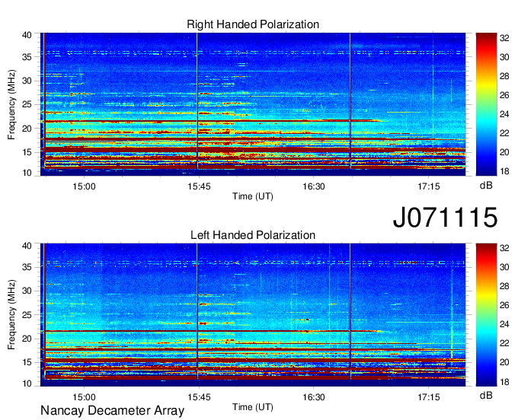Click the 32 dB label on upper color bar
The image size is (518, 420).
(x=504, y=38)
